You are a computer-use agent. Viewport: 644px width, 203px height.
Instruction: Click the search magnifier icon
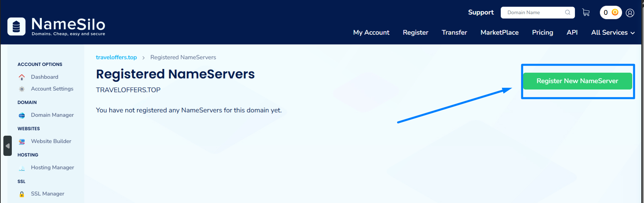pyautogui.click(x=568, y=12)
